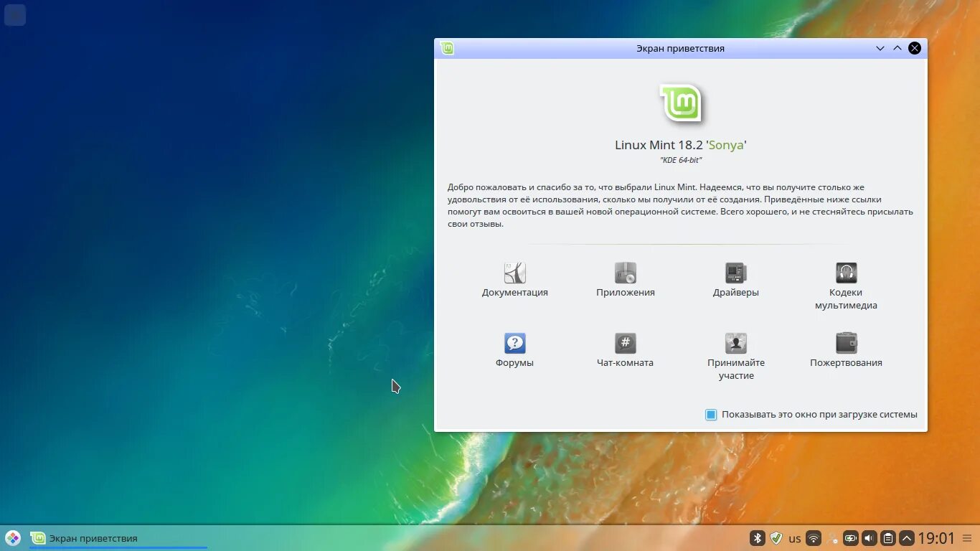Click the Экран приветствия taskbar entry

(118, 538)
